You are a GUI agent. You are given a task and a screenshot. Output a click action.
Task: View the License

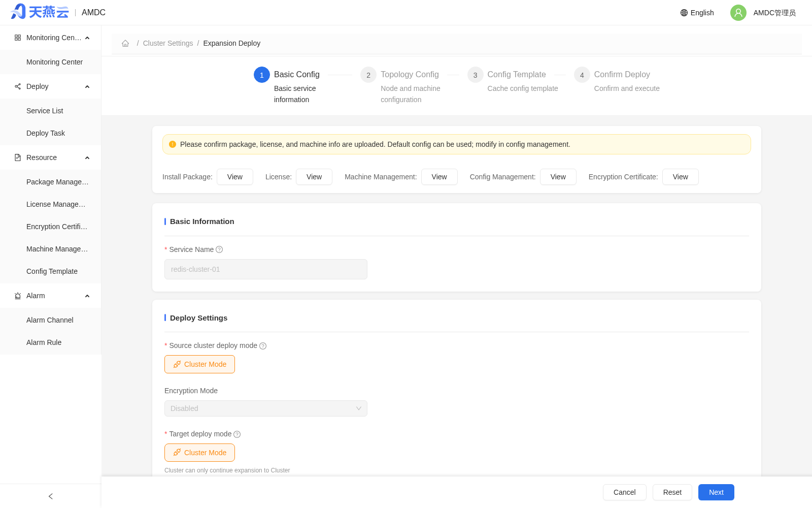coord(314,177)
